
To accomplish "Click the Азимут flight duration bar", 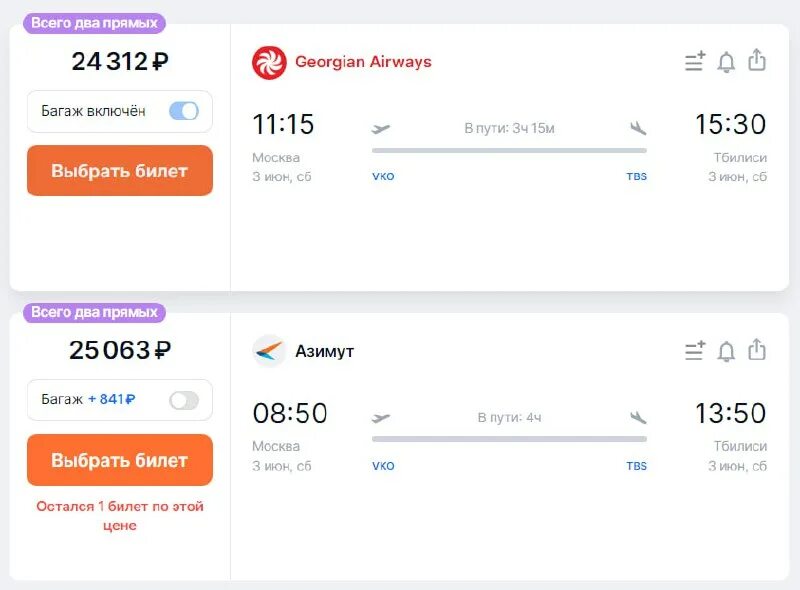I will (509, 440).
